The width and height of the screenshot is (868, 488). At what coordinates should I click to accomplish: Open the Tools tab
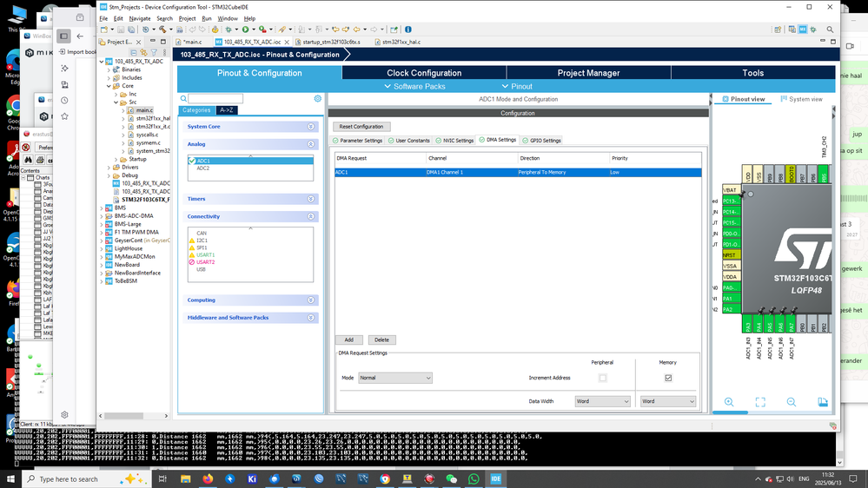click(752, 73)
